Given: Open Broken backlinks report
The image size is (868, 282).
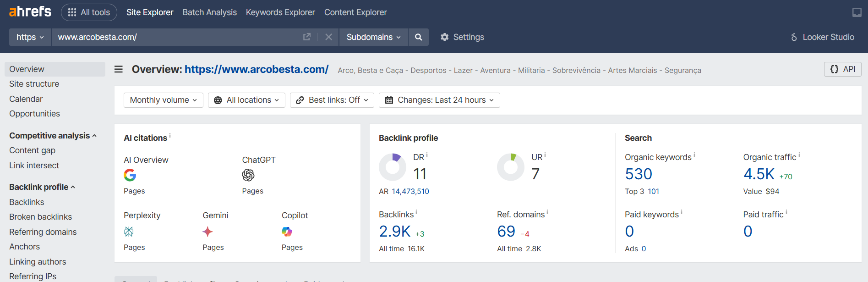Looking at the screenshot, I should click(x=41, y=217).
